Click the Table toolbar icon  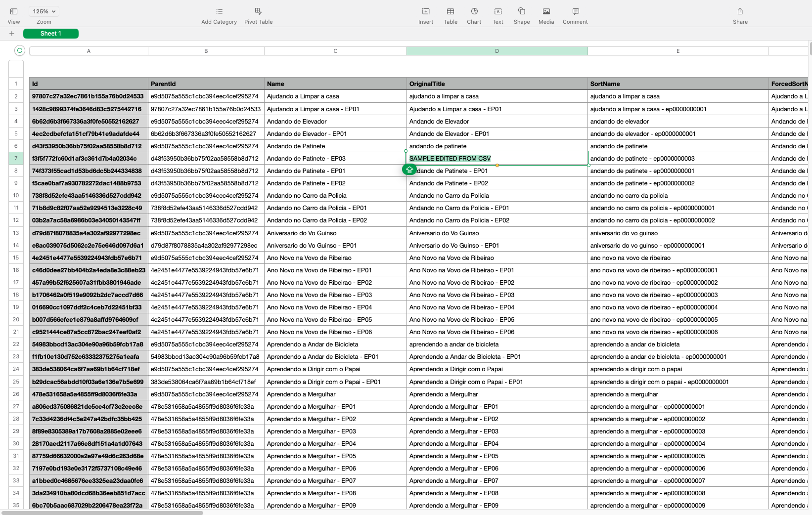click(450, 11)
